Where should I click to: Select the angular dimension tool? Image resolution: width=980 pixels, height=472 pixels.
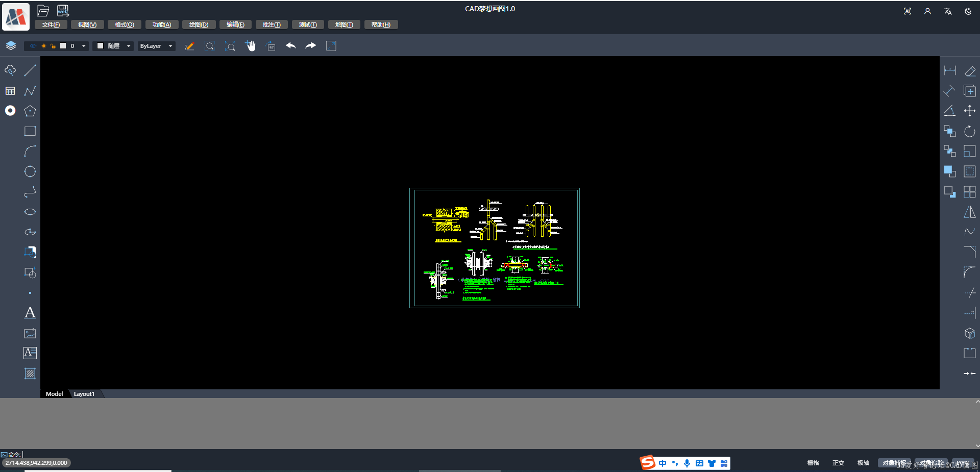tap(950, 111)
